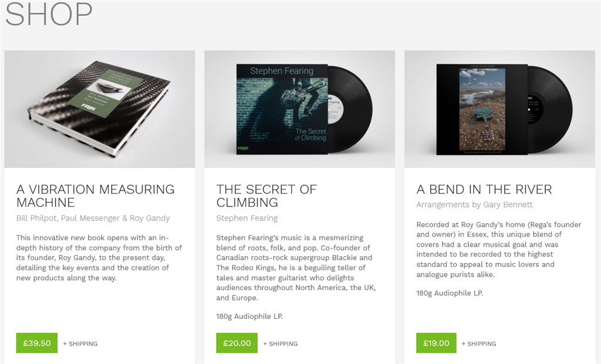Click the vinyl record beside Bend in River sleeve
Screen dimensions: 601x364
point(551,110)
